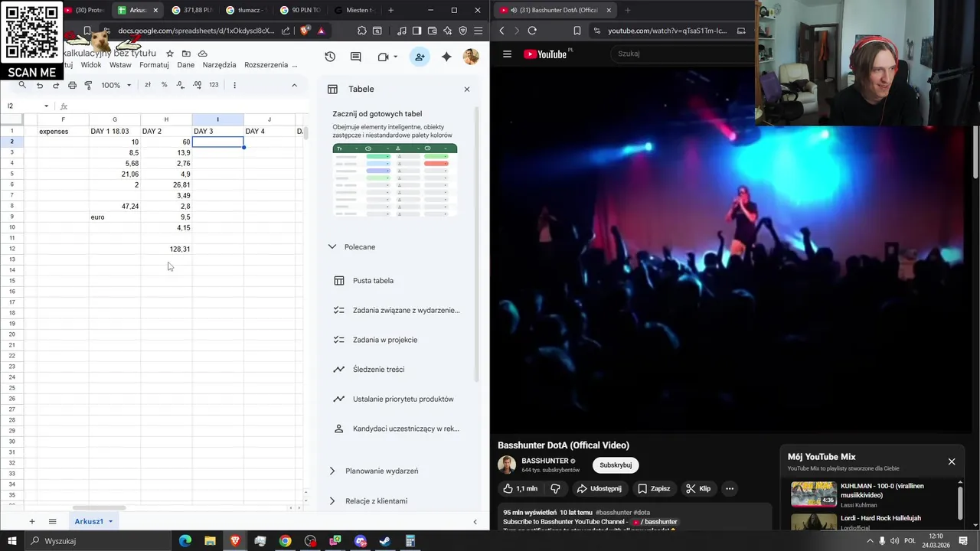Star the spreadsheet
Image resolution: width=980 pixels, height=551 pixels.
[x=170, y=54]
